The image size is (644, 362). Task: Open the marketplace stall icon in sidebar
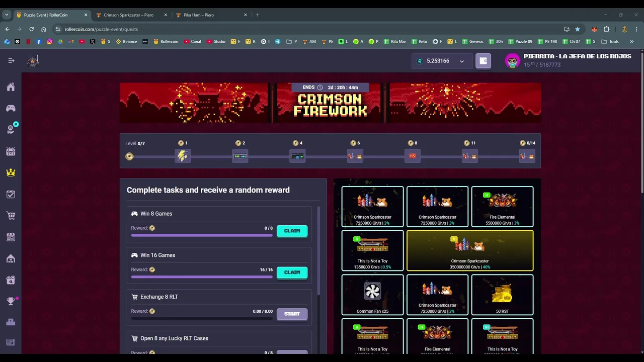point(11,237)
